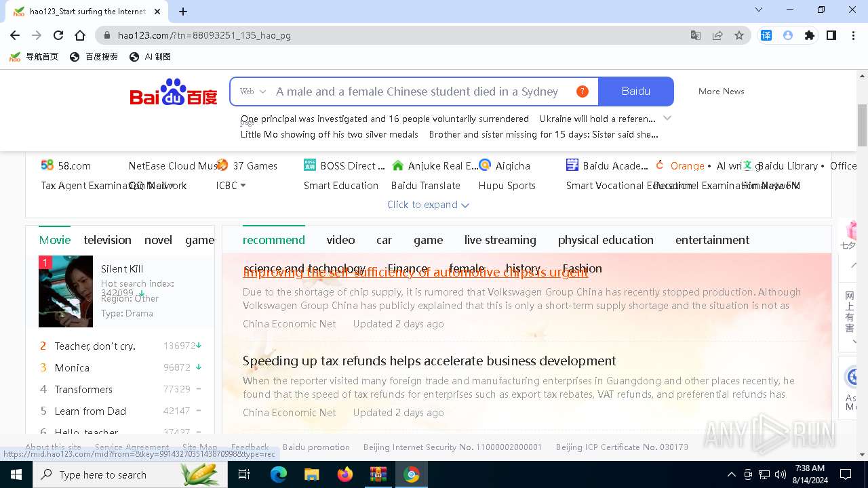Expand the hot news list chevron
Viewport: 868px width, 488px height.
pos(667,118)
